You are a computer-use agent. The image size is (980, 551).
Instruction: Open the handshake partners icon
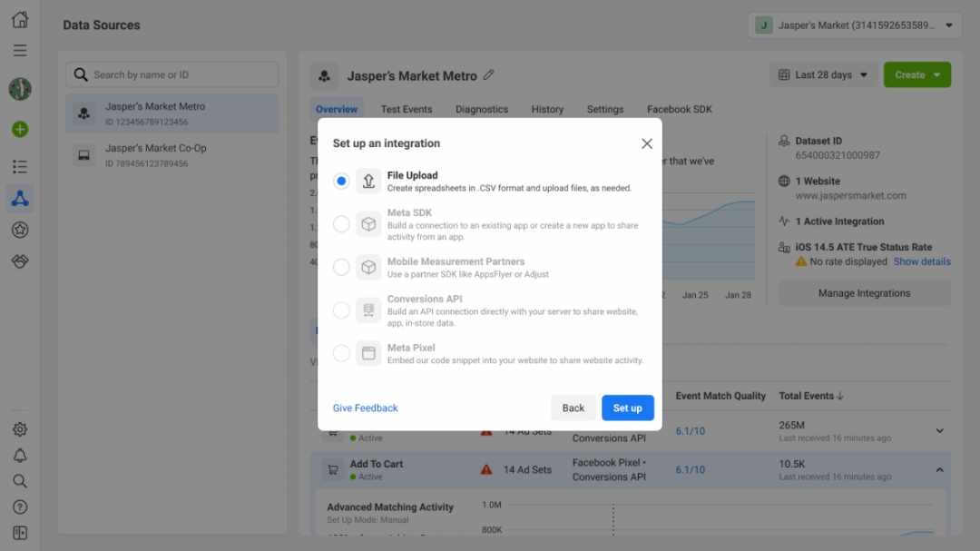tap(20, 261)
